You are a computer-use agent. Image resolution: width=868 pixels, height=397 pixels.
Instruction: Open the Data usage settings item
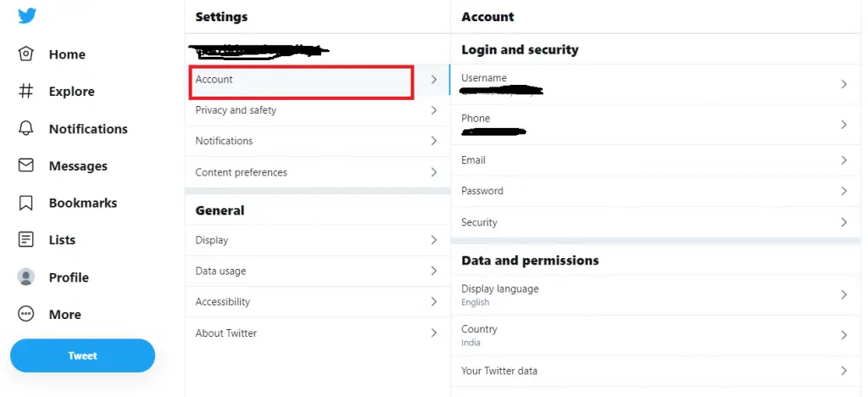(x=318, y=271)
